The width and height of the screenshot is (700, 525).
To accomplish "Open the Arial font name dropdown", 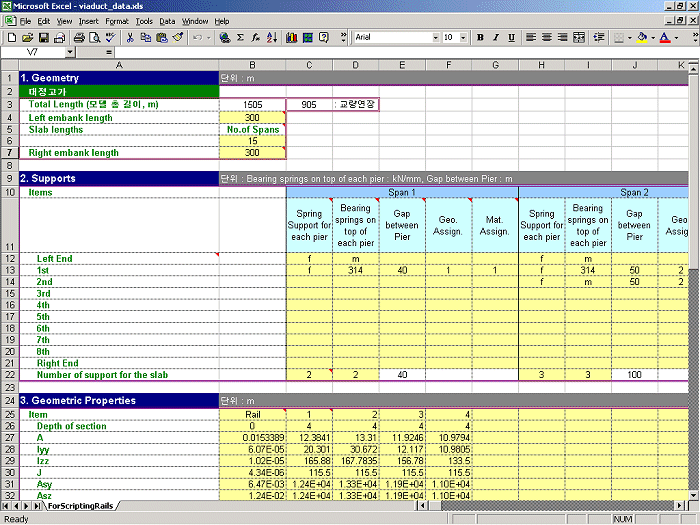I will point(434,37).
